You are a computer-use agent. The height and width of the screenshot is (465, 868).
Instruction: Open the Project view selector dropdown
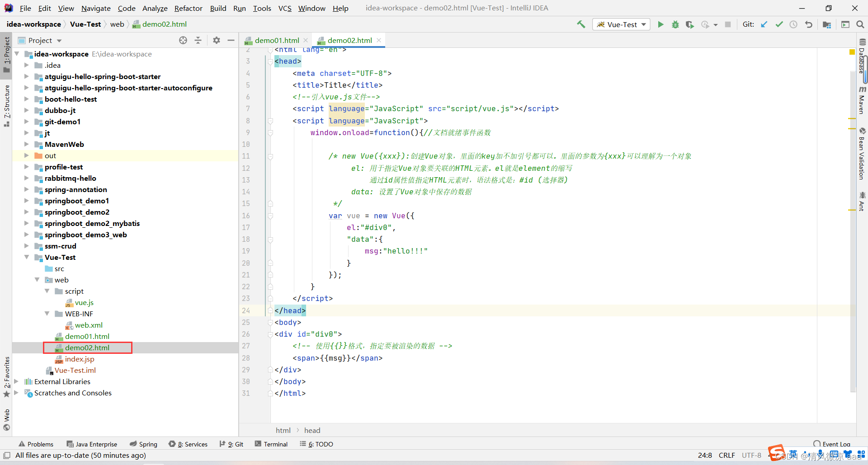point(40,40)
